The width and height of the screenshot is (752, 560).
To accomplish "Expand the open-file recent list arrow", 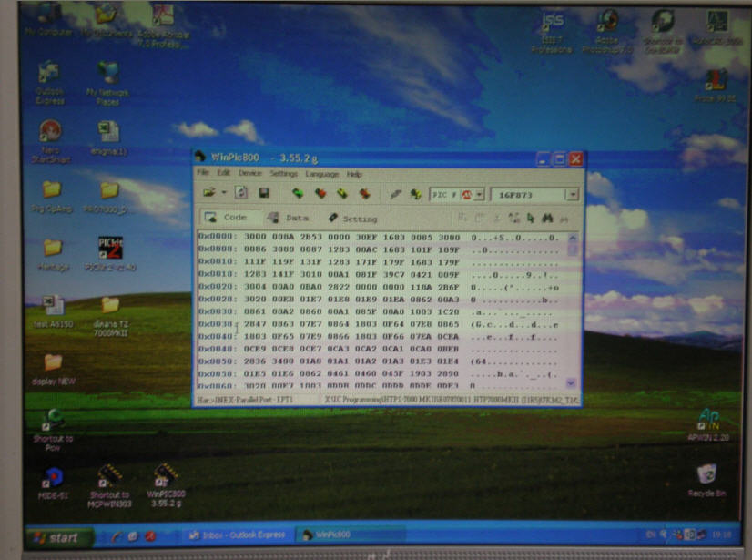I will tap(223, 193).
